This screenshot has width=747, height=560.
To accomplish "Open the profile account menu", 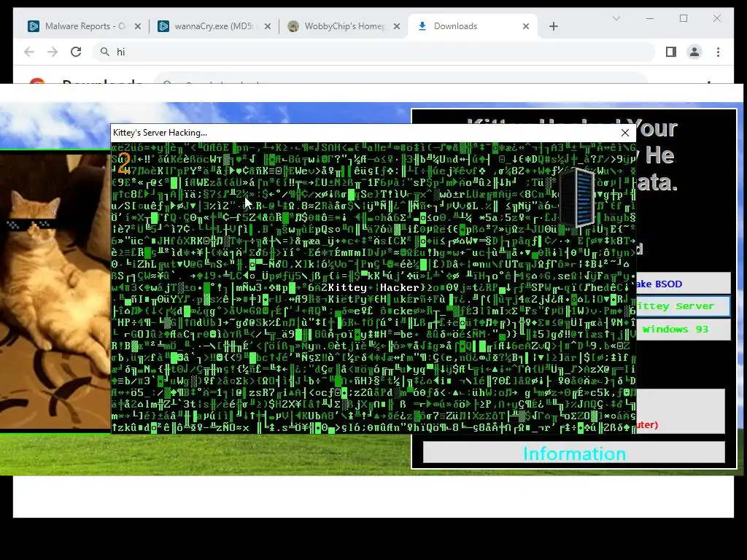I will point(694,52).
